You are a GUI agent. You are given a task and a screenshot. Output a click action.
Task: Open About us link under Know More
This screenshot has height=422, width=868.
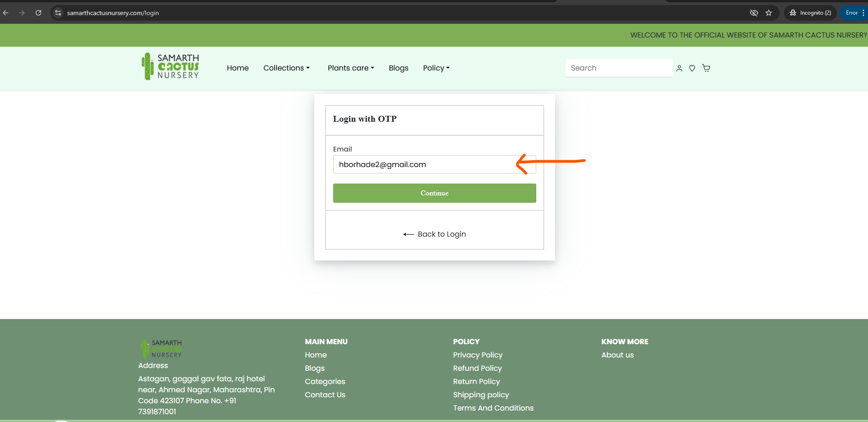(617, 355)
